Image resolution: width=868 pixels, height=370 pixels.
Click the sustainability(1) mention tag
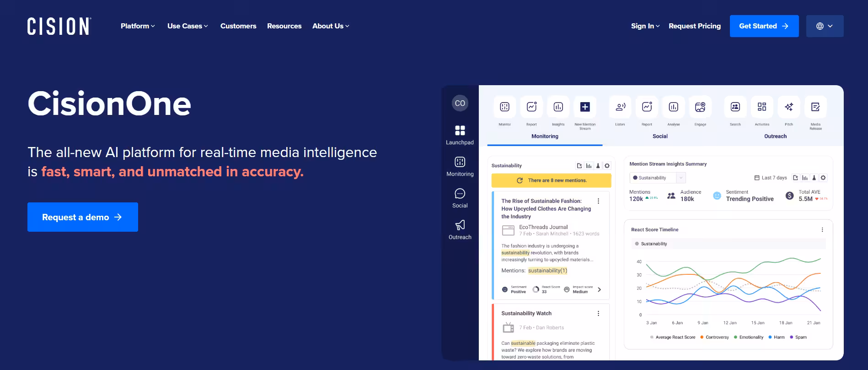coord(547,271)
